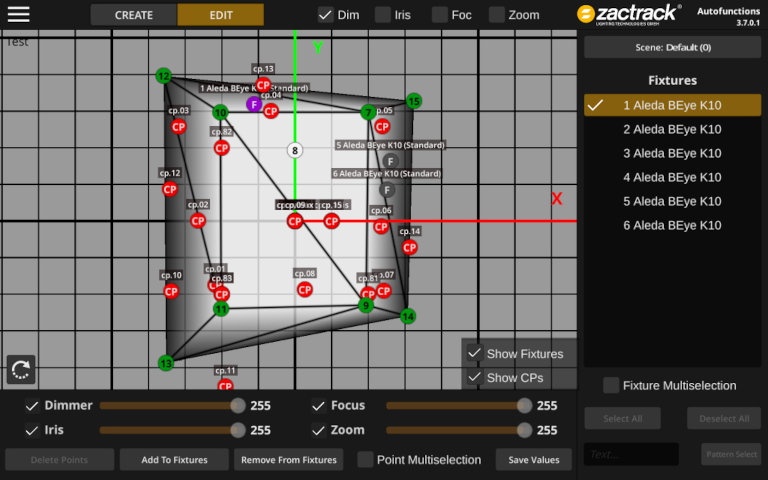Click the Focus slider handle
768x480 pixels.
click(524, 406)
